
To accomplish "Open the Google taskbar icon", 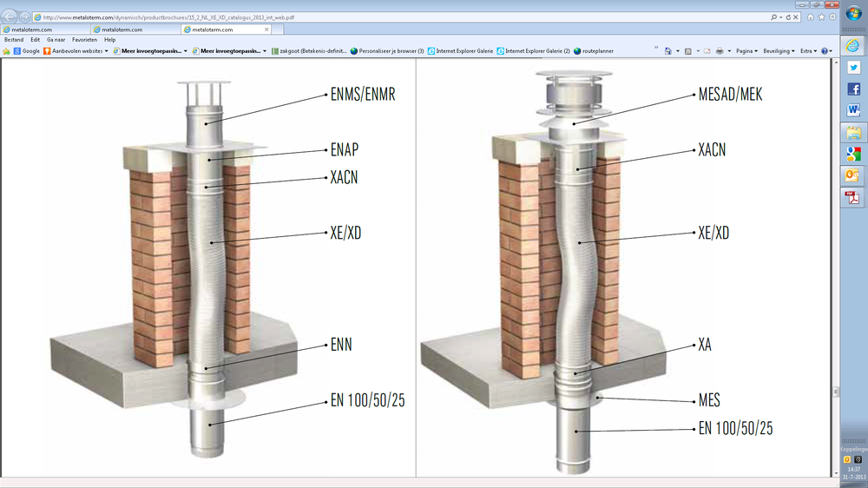I will pos(853,154).
